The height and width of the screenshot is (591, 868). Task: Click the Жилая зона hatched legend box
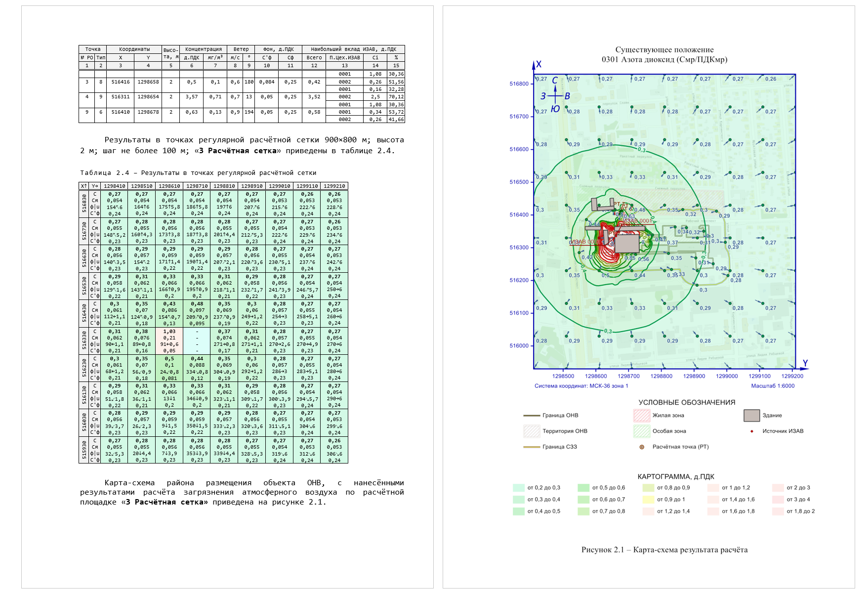(642, 416)
